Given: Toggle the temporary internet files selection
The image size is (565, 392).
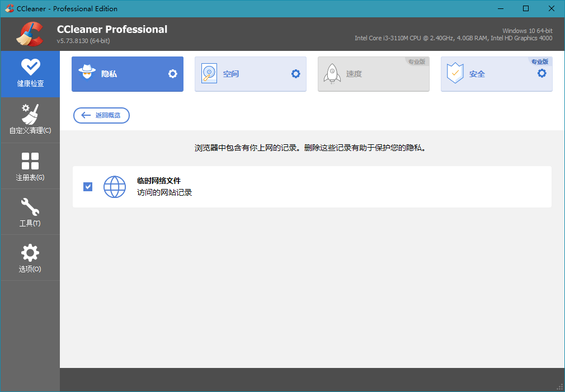Looking at the screenshot, I should (x=87, y=186).
